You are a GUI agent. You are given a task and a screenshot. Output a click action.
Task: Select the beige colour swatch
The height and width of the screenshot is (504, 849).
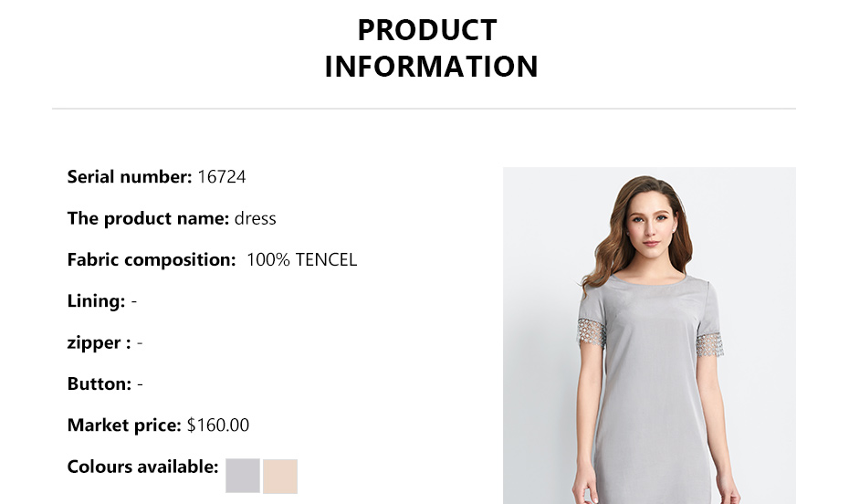[x=280, y=477]
